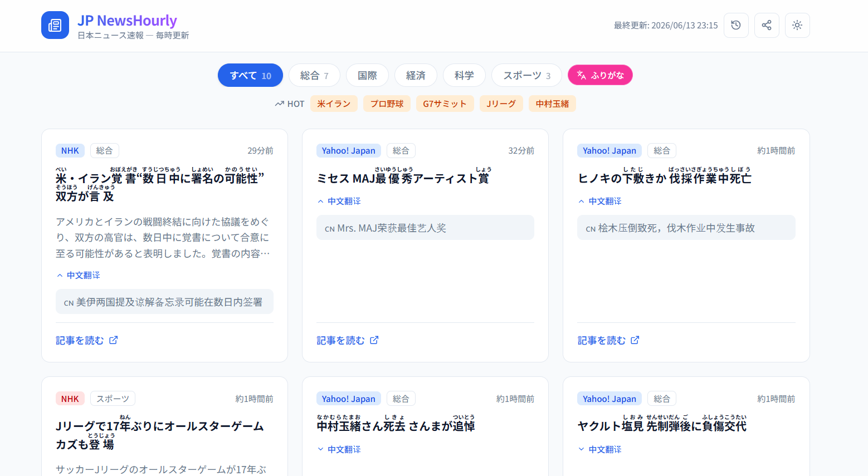
Task: Collapse 中文翻译 under 米・イラン覚書 article
Action: click(78, 275)
